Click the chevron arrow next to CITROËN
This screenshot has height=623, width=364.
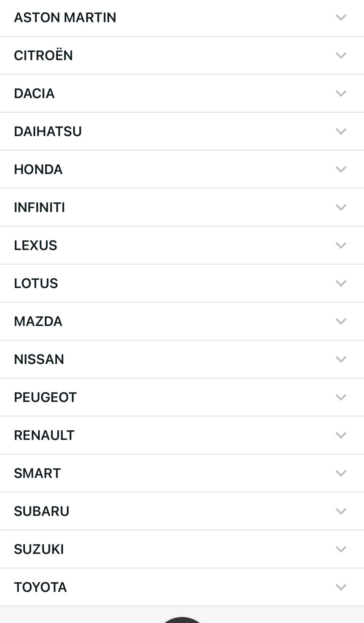tap(341, 55)
